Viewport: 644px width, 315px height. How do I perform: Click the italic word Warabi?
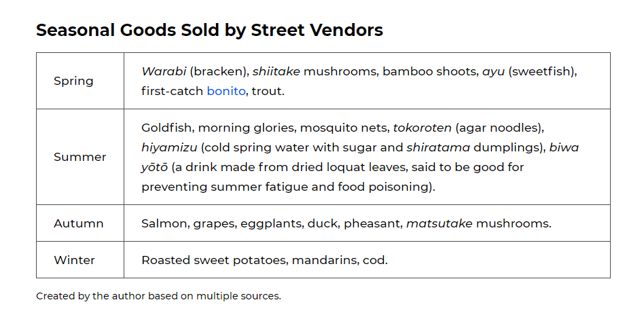click(164, 71)
